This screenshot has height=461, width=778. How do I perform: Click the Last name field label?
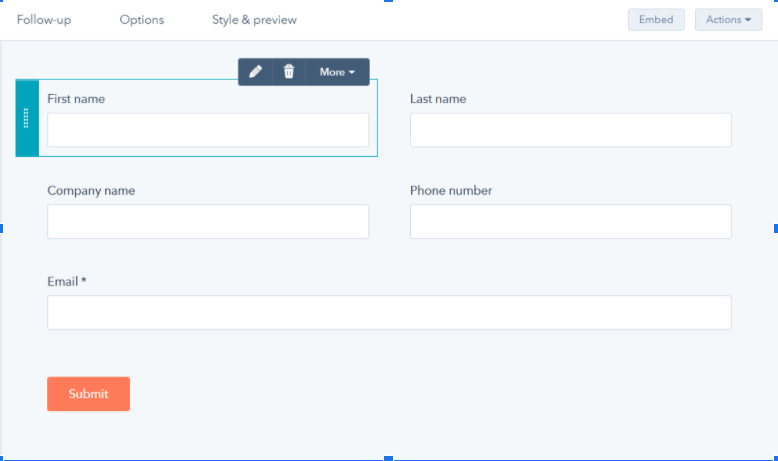[438, 99]
